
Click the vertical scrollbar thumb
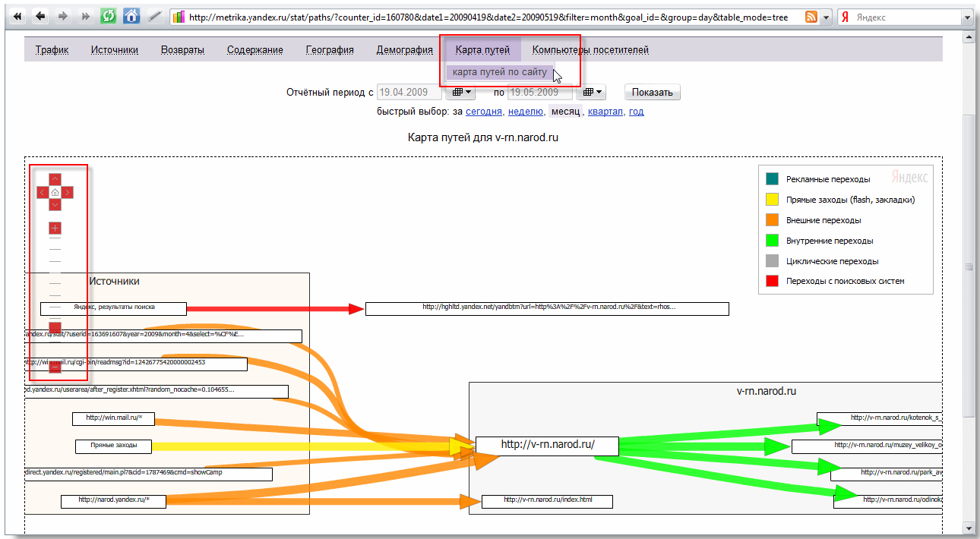(x=969, y=266)
